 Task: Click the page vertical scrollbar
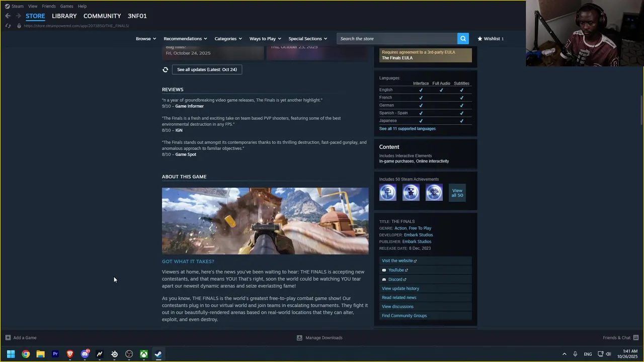pos(641,110)
